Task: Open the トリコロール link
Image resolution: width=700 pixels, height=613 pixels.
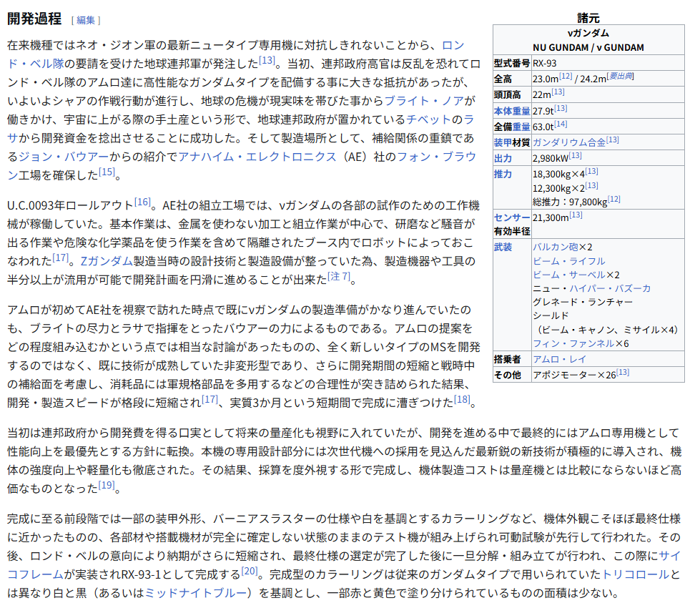Action: pos(636,574)
